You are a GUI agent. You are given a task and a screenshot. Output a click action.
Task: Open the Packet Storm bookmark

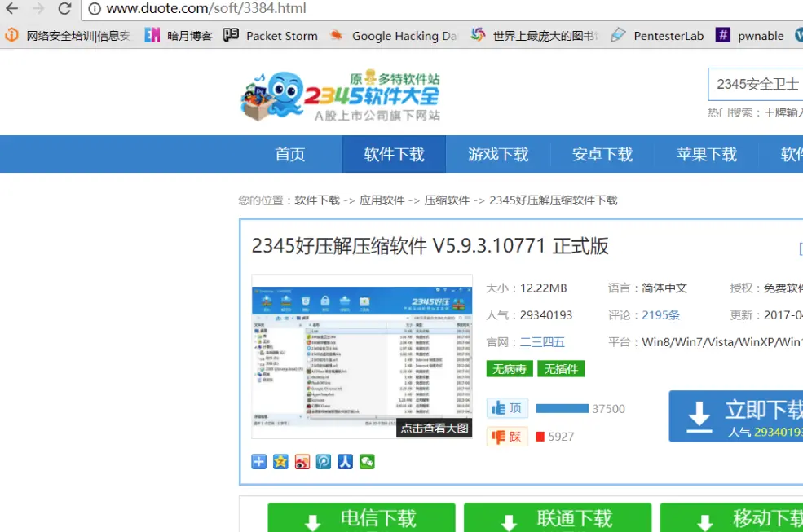pos(271,35)
